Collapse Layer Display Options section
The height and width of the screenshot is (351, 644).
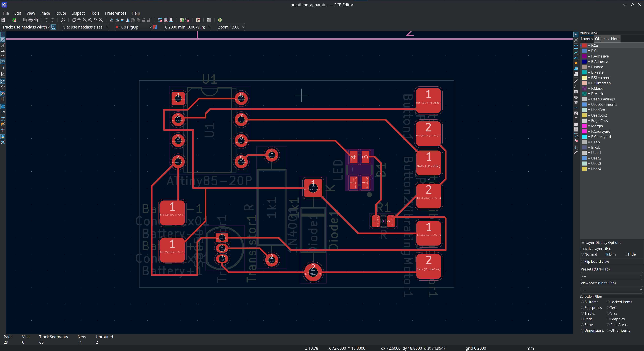583,243
